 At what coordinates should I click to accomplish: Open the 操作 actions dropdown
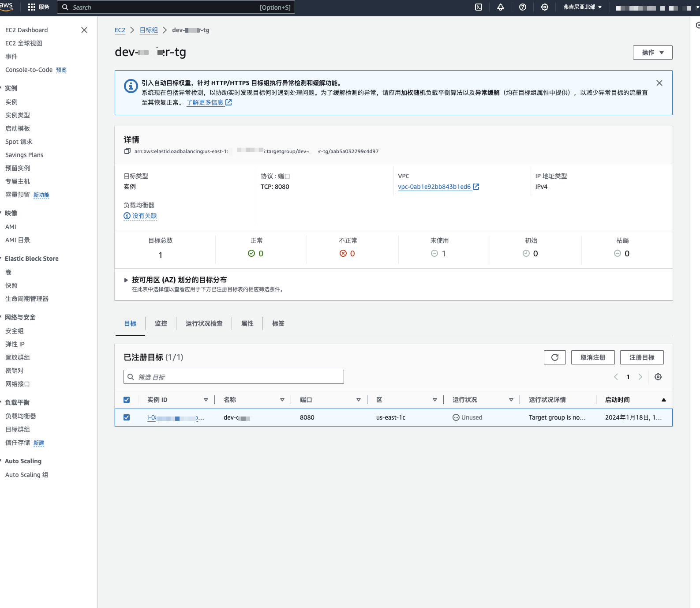click(x=653, y=53)
